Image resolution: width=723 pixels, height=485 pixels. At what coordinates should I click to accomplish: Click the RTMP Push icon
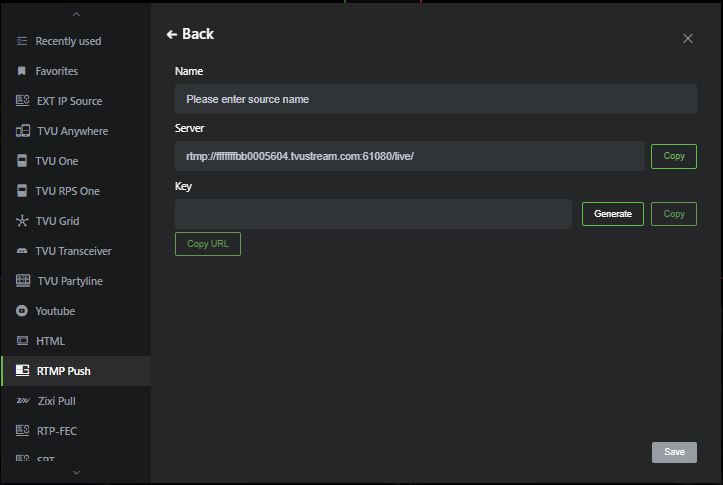point(22,370)
